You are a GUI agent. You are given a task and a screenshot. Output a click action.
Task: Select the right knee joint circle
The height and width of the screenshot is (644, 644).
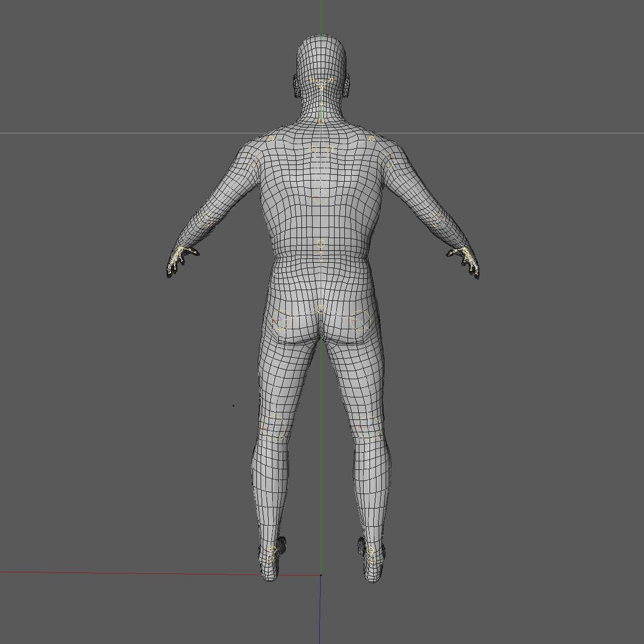click(369, 427)
